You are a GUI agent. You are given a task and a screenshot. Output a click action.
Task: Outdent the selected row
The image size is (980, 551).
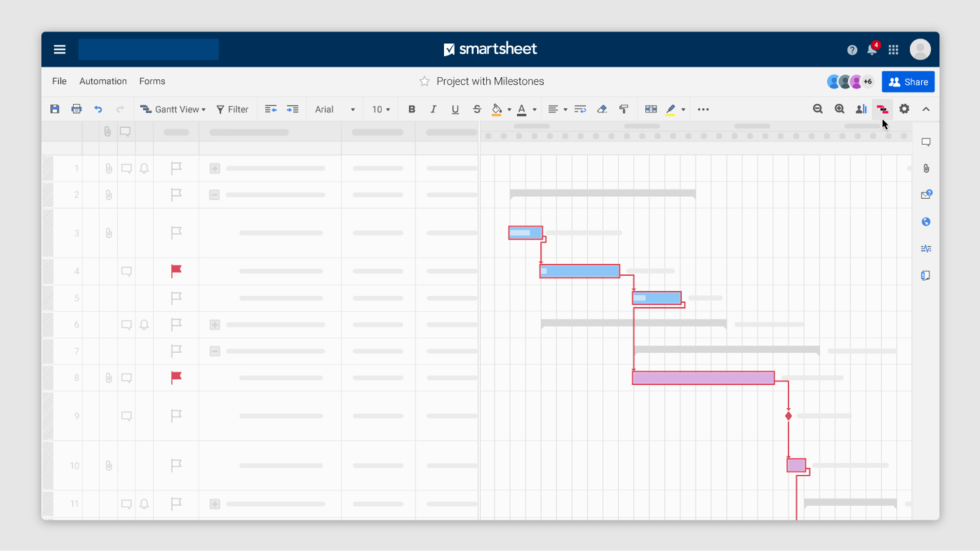271,109
